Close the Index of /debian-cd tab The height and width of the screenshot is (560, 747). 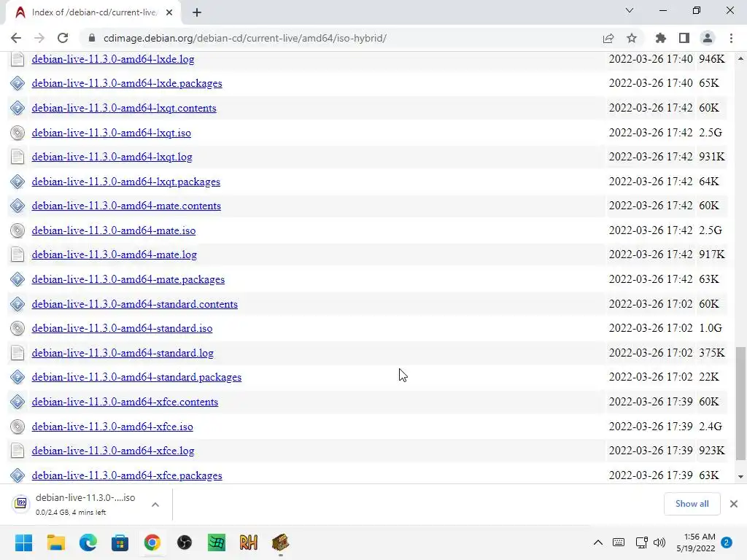(x=169, y=12)
